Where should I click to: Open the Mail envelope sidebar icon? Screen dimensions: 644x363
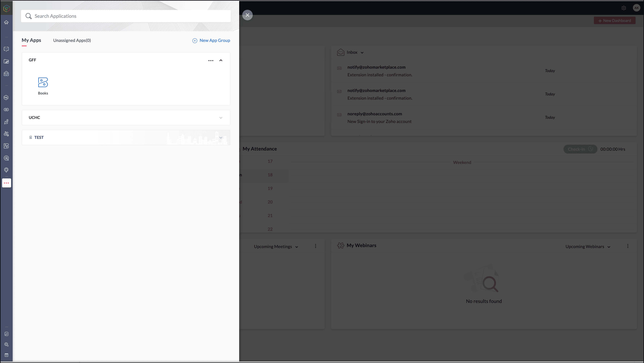click(6, 73)
